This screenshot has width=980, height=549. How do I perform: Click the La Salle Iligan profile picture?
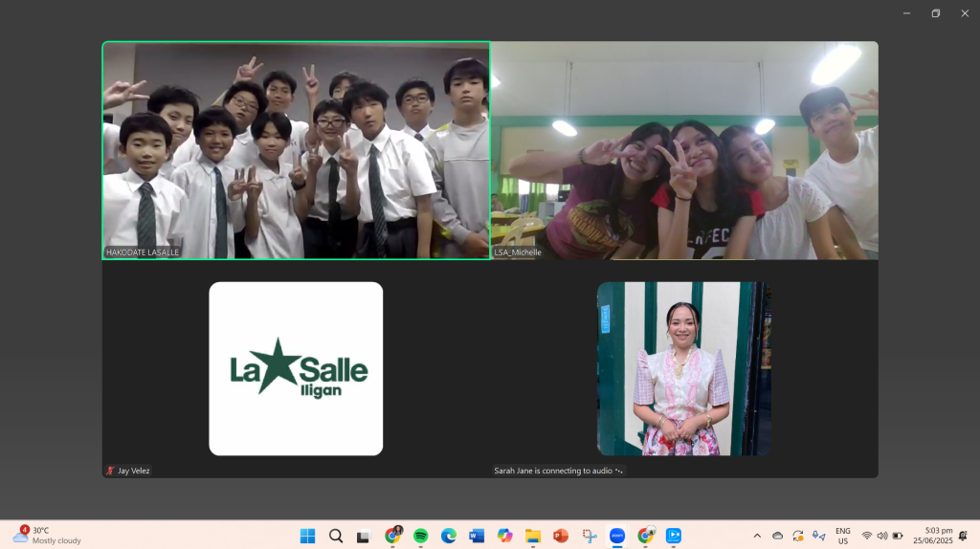click(296, 368)
